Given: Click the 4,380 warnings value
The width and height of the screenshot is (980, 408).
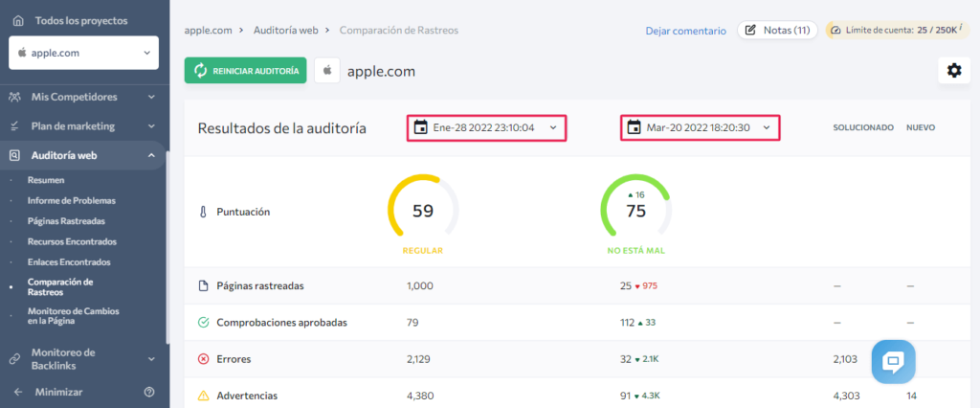Looking at the screenshot, I should pyautogui.click(x=420, y=397).
